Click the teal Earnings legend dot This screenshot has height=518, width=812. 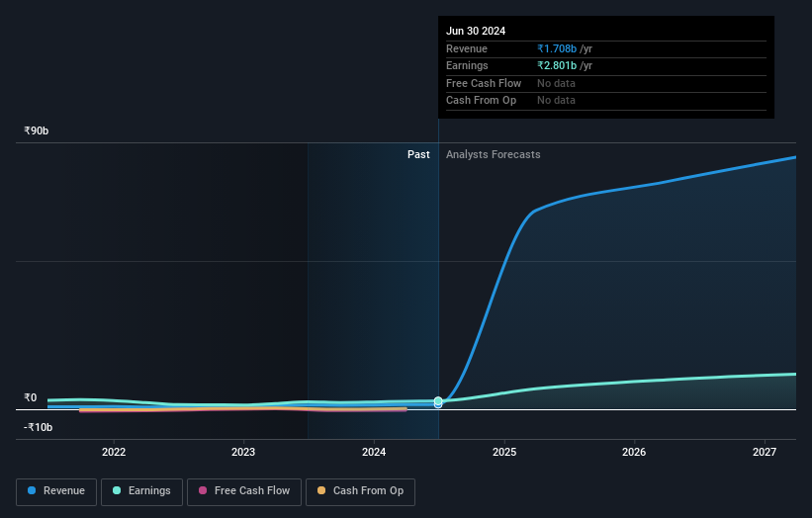[x=117, y=490]
